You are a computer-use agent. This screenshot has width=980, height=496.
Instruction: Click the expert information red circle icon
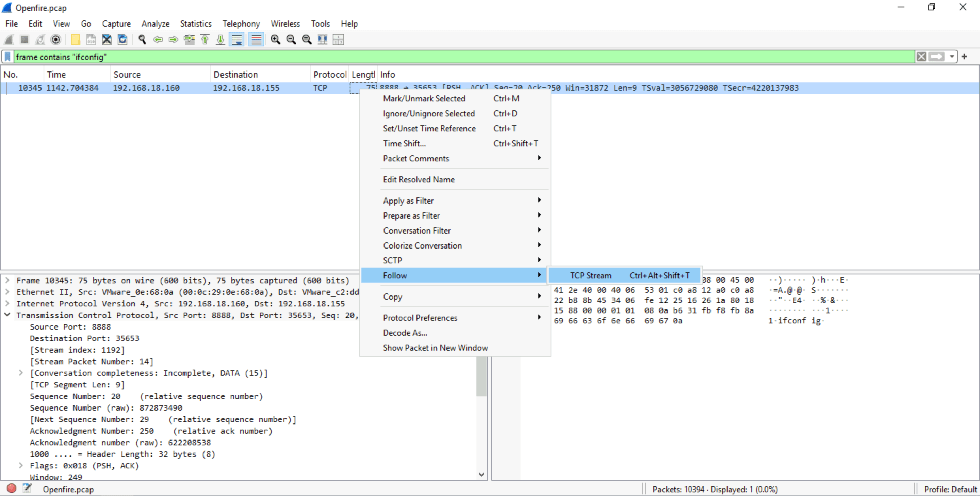pyautogui.click(x=12, y=489)
